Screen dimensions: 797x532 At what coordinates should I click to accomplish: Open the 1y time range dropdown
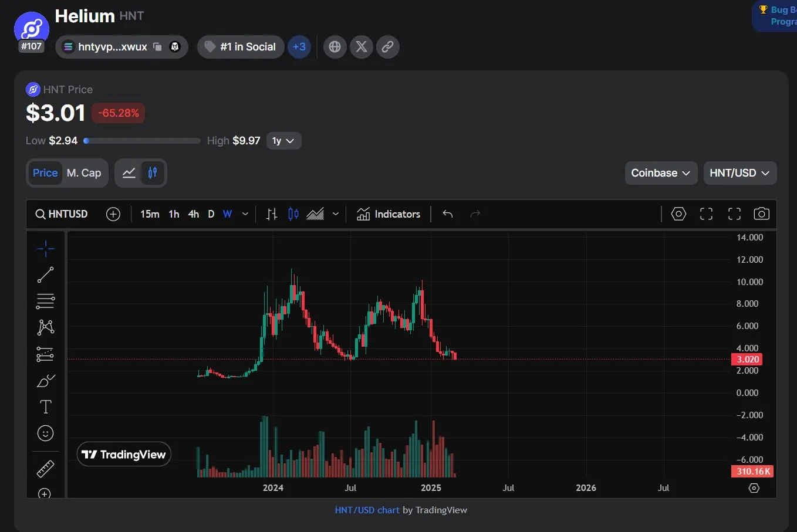coord(283,141)
